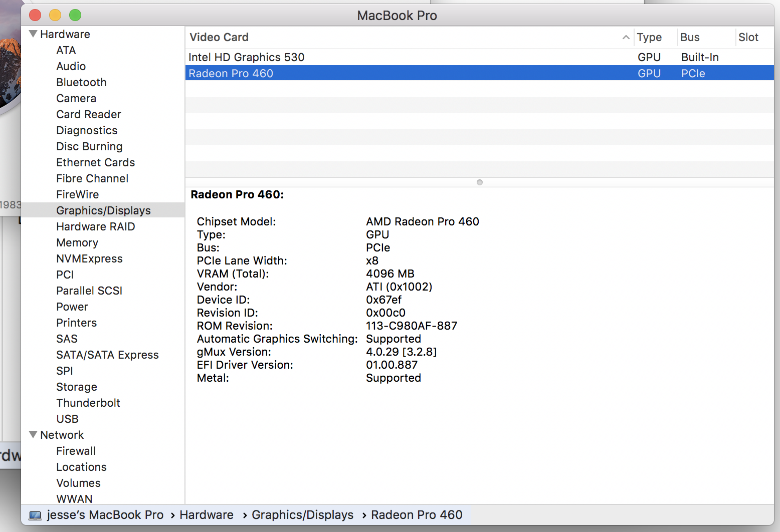Open Power information
The height and width of the screenshot is (532, 780).
(x=72, y=307)
